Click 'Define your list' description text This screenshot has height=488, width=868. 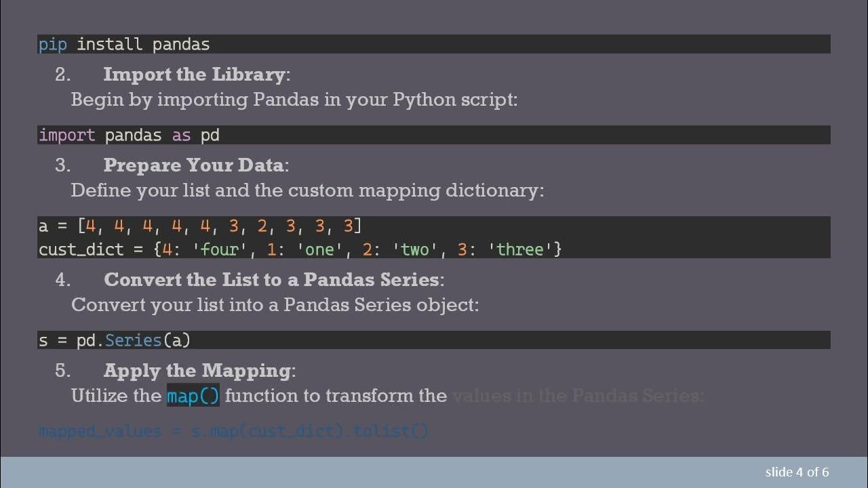pyautogui.click(x=307, y=190)
